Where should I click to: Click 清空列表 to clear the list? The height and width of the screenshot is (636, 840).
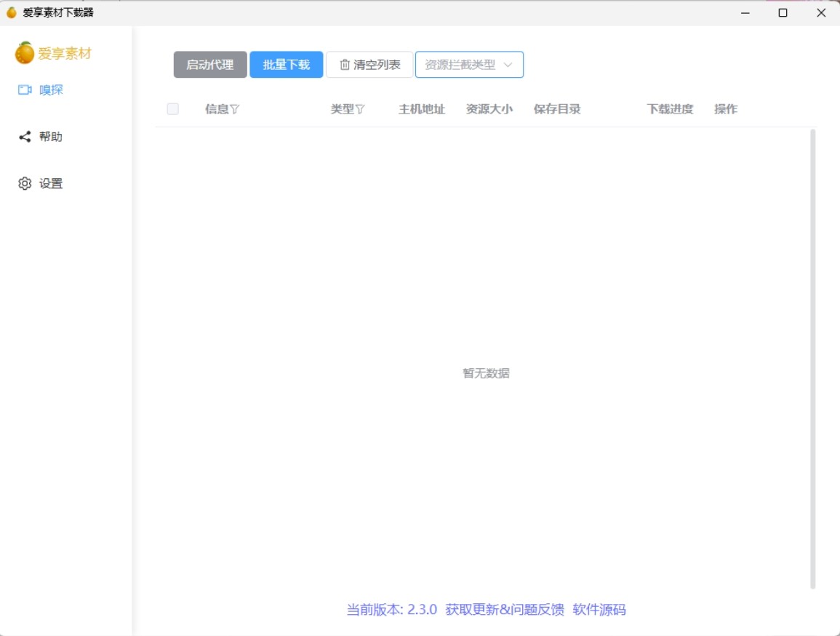click(x=369, y=64)
